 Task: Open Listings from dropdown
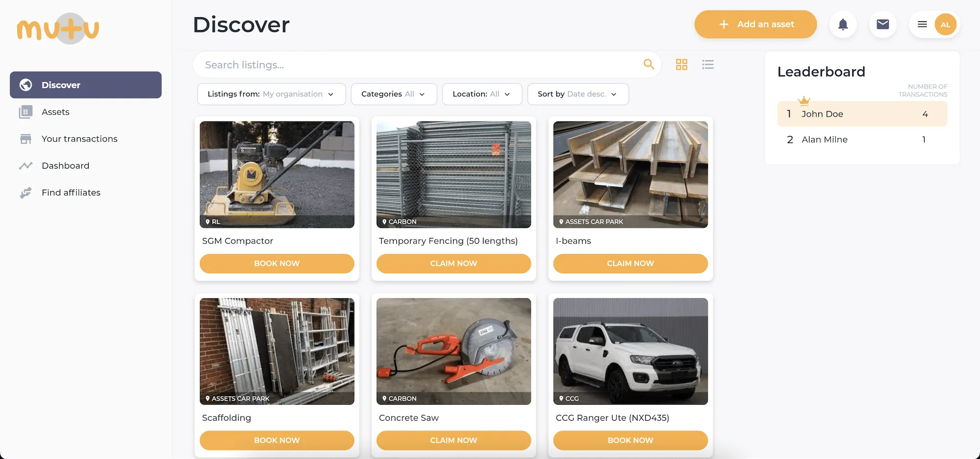(271, 94)
